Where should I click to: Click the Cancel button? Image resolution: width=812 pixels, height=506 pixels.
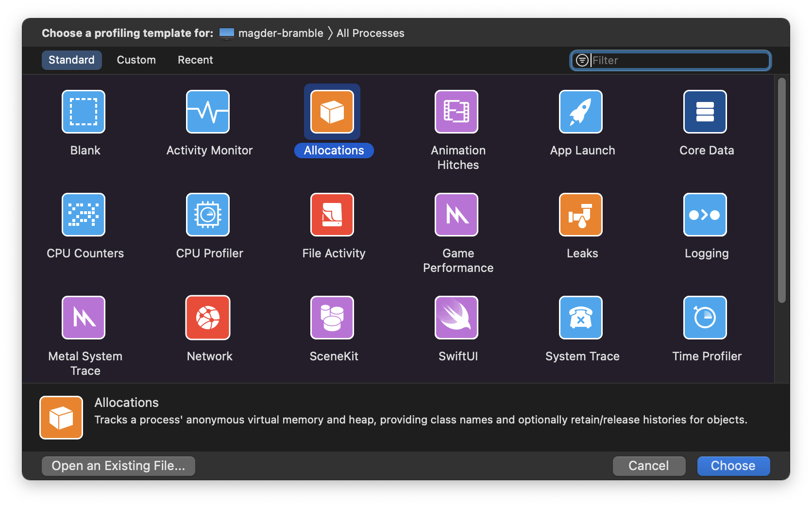[649, 466]
